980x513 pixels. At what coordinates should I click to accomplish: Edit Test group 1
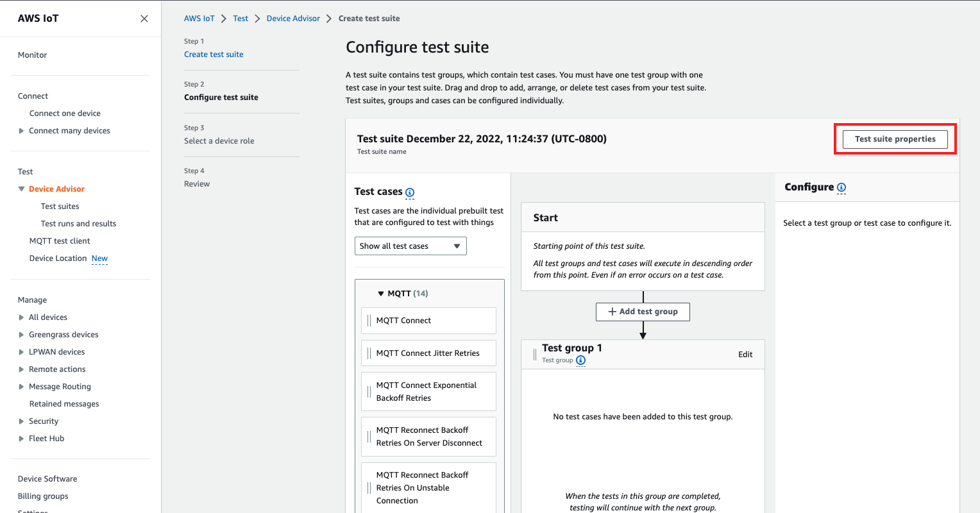745,354
